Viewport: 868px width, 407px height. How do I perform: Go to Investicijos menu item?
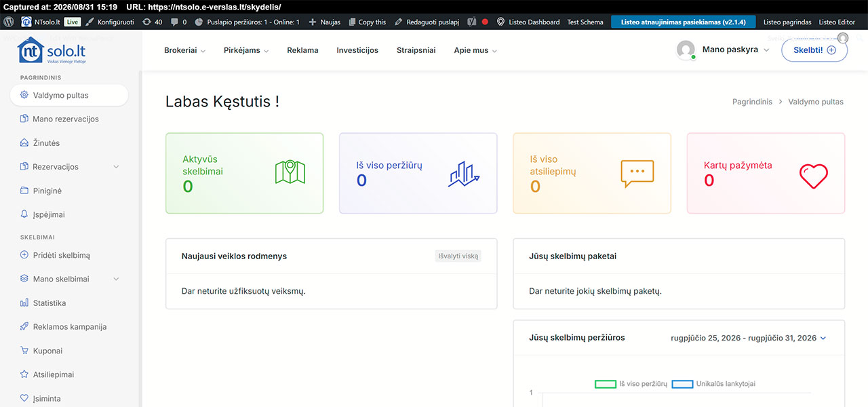click(x=357, y=50)
